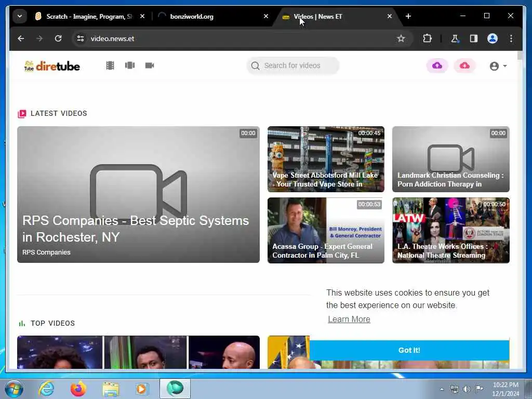The height and width of the screenshot is (399, 532).
Task: Open the network tray icon
Action: coord(454,389)
